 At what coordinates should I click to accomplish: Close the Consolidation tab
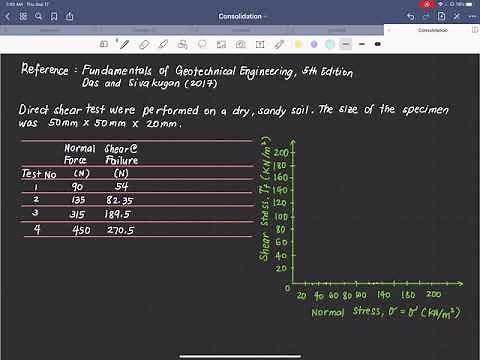(x=389, y=30)
